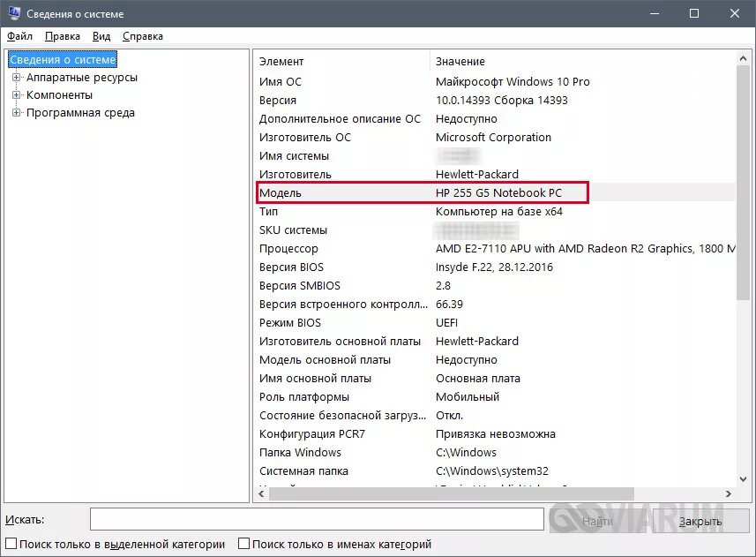Viewport: 756px width, 557px height.
Task: Select the Процессор row label
Action: pyautogui.click(x=288, y=249)
